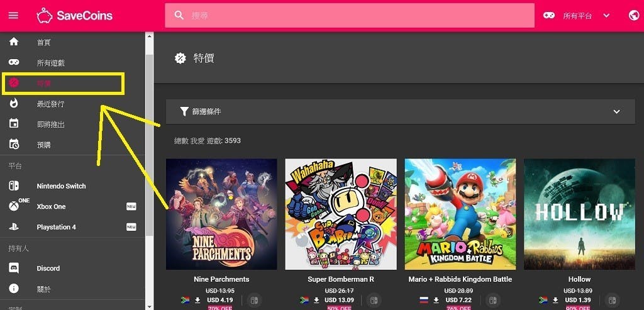Screen dimensions: 644x310
Task: Click the gamepad platform icon in header
Action: (549, 16)
